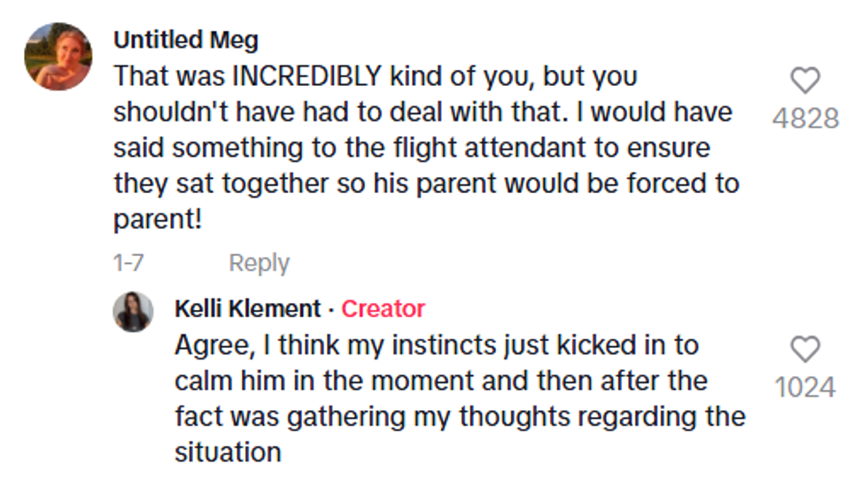The width and height of the screenshot is (868, 480).
Task: Open Kelli Klement's profile avatar
Action: pos(134,312)
